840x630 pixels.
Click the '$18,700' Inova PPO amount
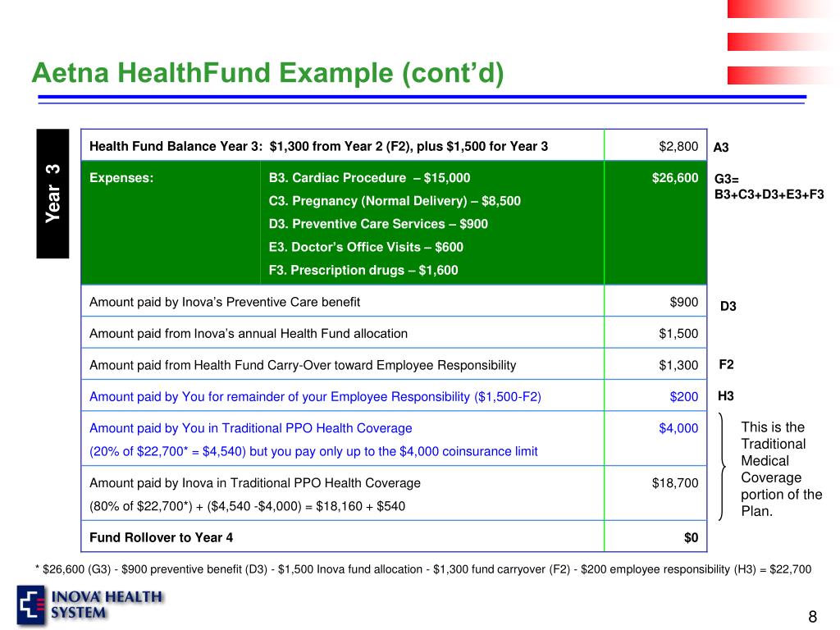coord(675,483)
